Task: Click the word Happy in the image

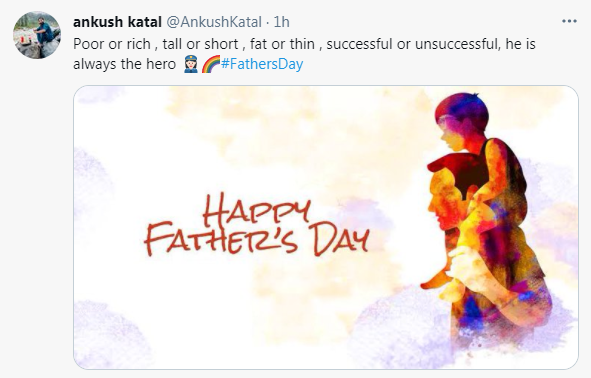Action: pos(256,211)
